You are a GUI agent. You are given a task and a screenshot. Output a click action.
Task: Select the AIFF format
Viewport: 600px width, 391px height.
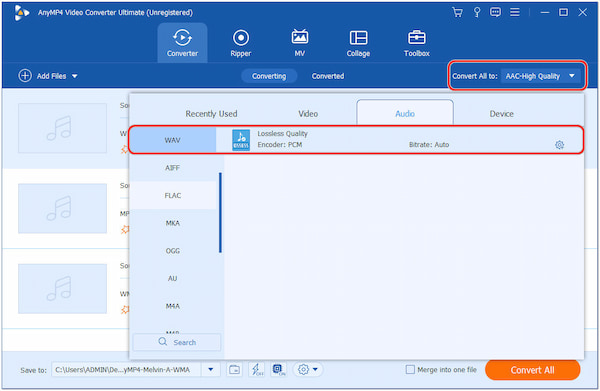(173, 168)
